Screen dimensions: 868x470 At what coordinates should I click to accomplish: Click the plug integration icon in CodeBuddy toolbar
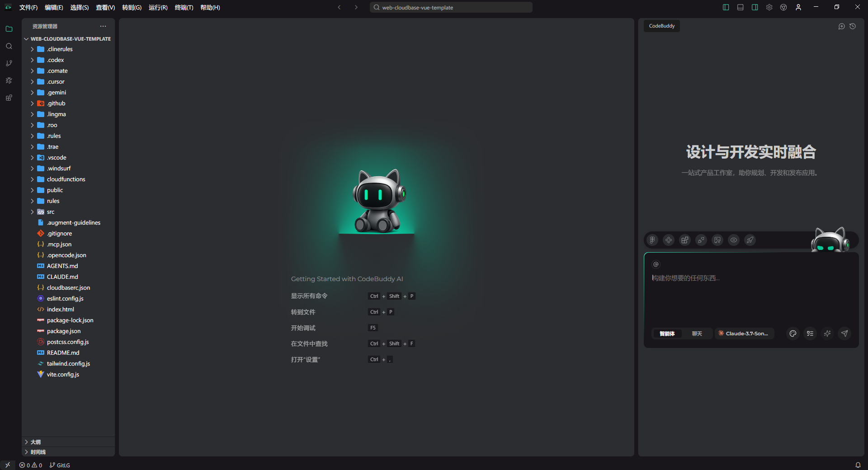(x=701, y=240)
